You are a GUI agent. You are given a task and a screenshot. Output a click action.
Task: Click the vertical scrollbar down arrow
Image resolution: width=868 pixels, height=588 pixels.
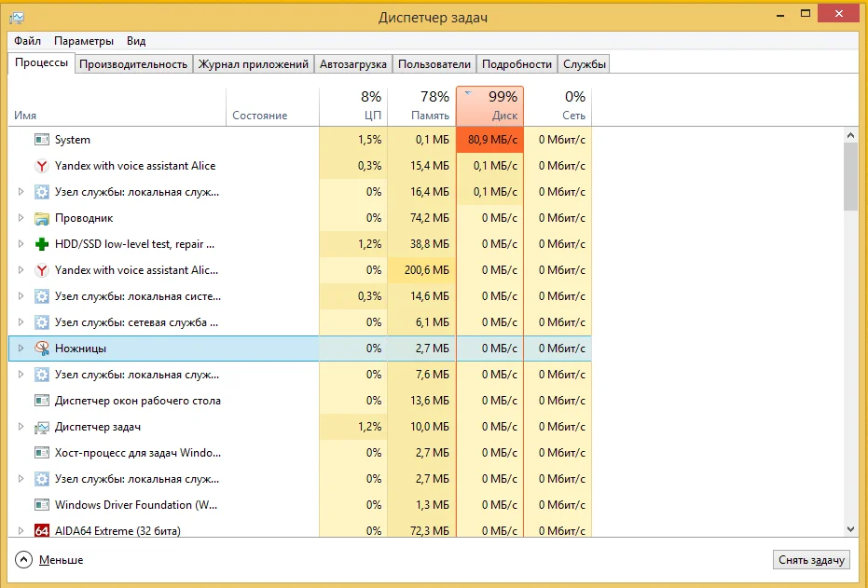tap(850, 529)
